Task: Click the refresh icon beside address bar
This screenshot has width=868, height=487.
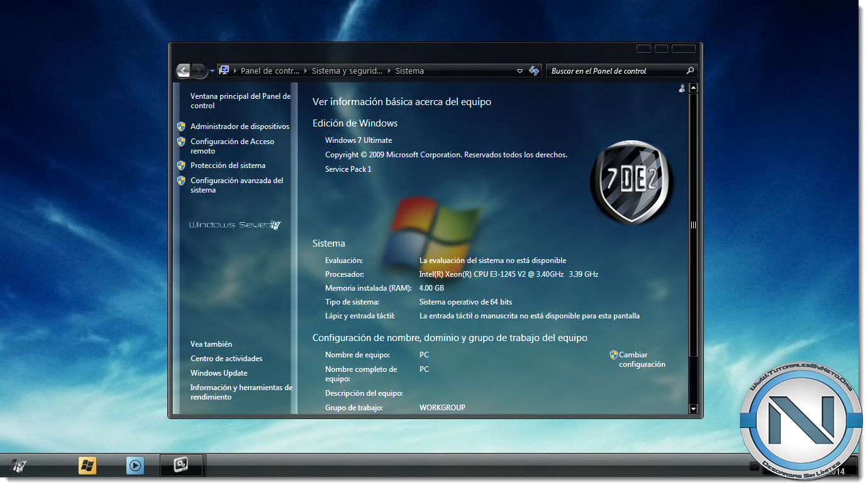Action: click(x=534, y=71)
